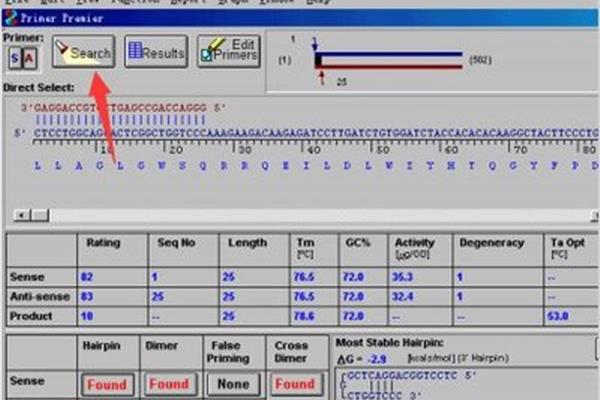
Task: Click the sense primer blue arrow marker
Action: point(315,44)
